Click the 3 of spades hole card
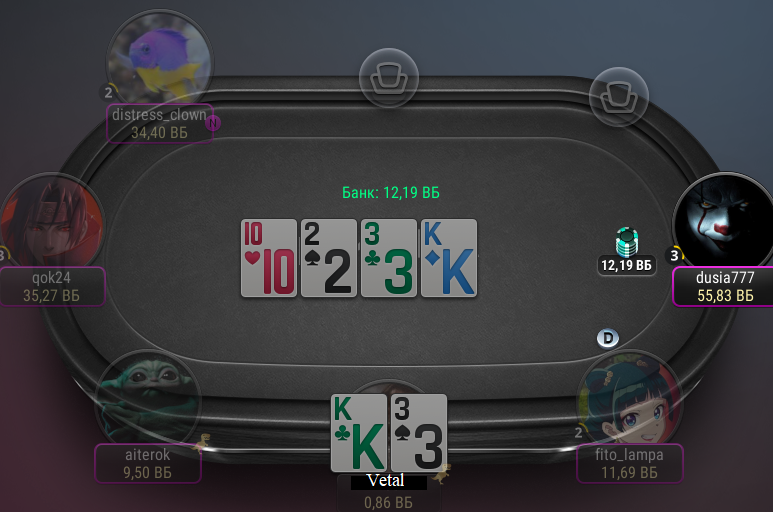This screenshot has height=512, width=773. (x=419, y=433)
